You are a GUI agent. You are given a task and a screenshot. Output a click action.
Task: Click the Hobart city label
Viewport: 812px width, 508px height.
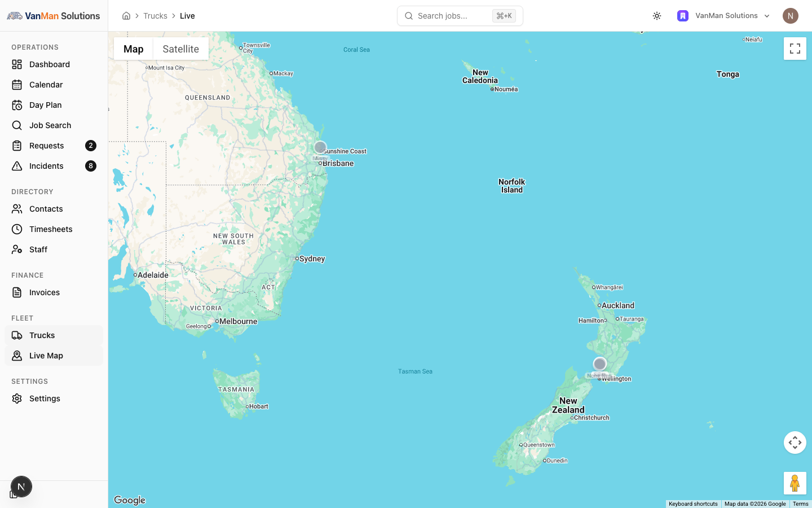click(x=259, y=406)
